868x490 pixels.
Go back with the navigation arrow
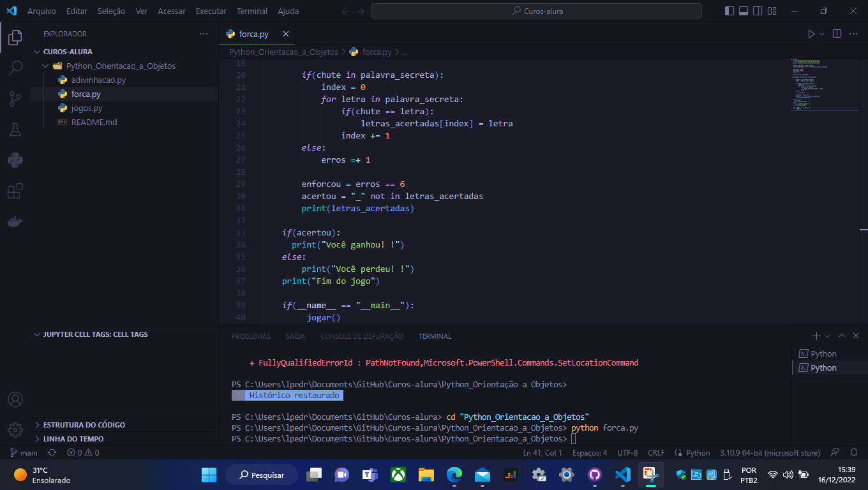[346, 11]
